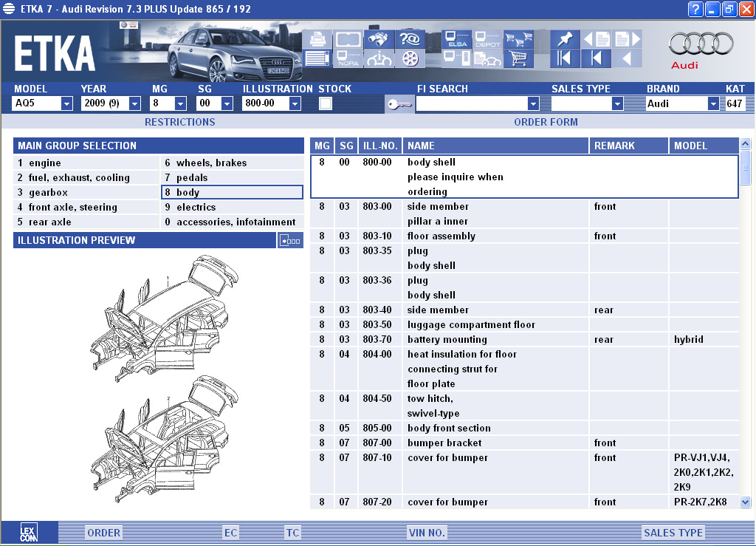Click the NAME column header
Image resolution: width=756 pixels, height=546 pixels.
(496, 146)
